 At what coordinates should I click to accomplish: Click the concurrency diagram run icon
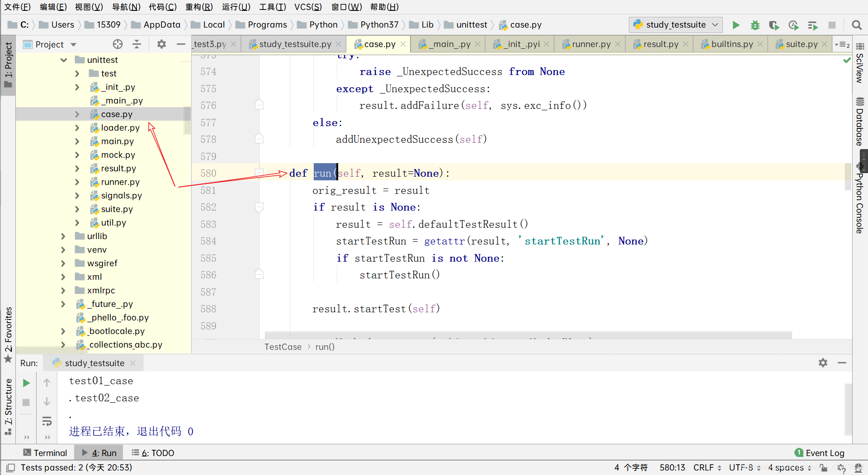click(813, 25)
